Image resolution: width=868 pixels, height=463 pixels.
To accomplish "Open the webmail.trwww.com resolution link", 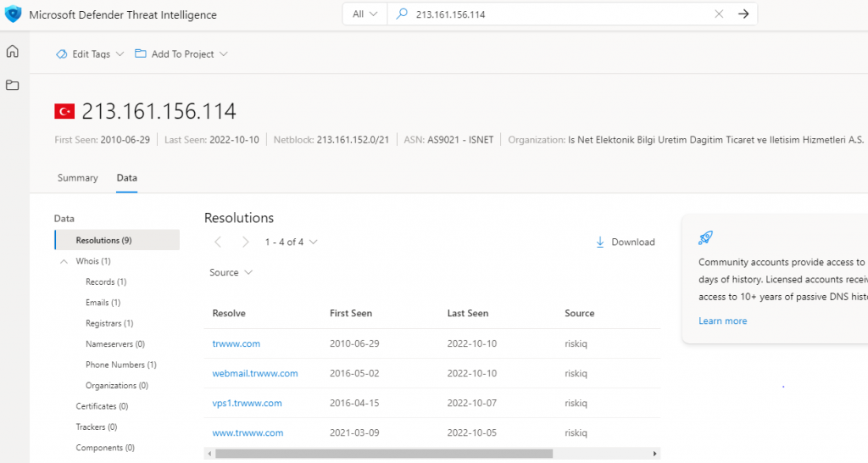I will coord(255,373).
